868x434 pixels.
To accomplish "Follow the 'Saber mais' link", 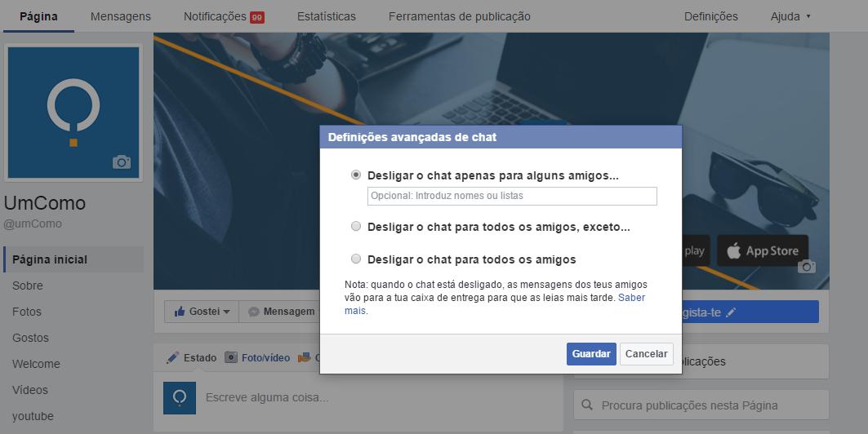I will pyautogui.click(x=630, y=298).
